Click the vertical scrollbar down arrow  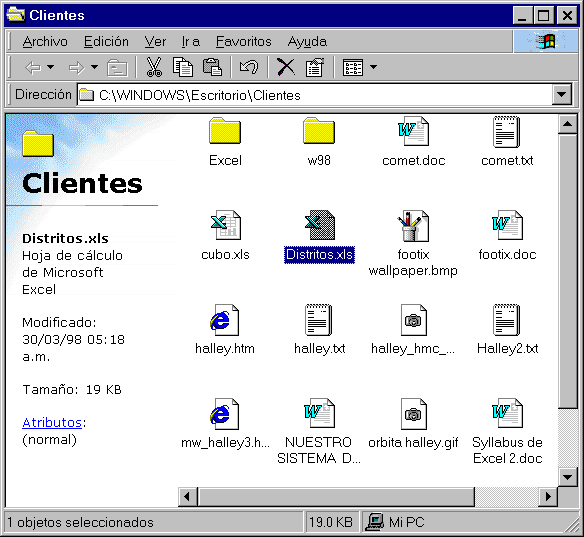click(x=568, y=477)
